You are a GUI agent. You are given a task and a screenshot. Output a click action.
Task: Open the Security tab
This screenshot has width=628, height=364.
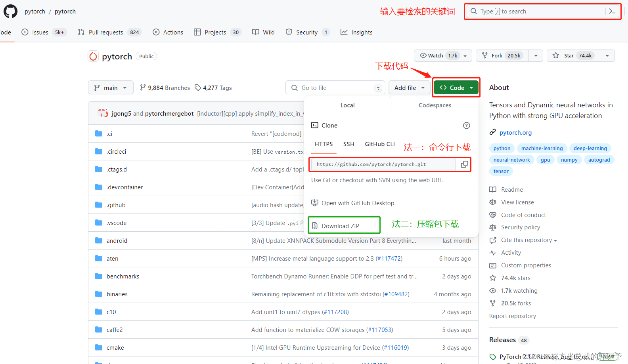[x=308, y=32]
